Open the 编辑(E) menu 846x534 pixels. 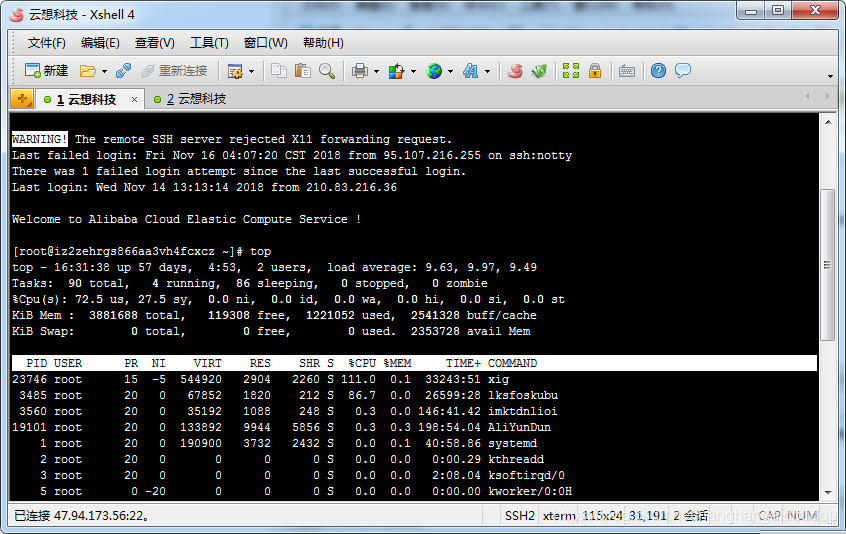100,43
